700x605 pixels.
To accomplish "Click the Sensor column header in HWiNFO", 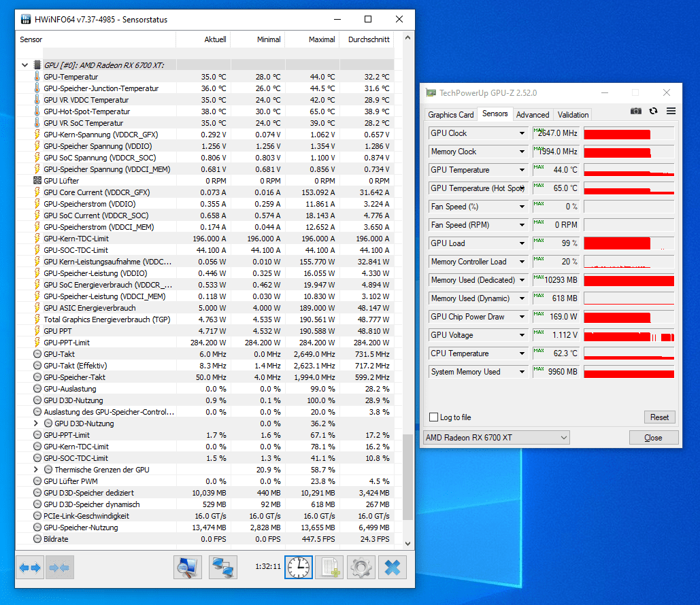I will click(96, 39).
